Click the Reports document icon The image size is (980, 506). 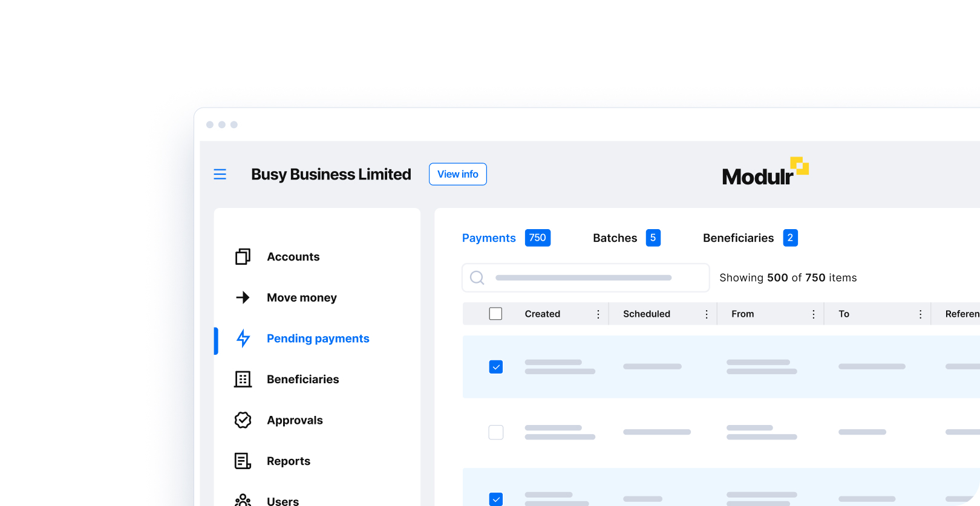click(x=243, y=461)
